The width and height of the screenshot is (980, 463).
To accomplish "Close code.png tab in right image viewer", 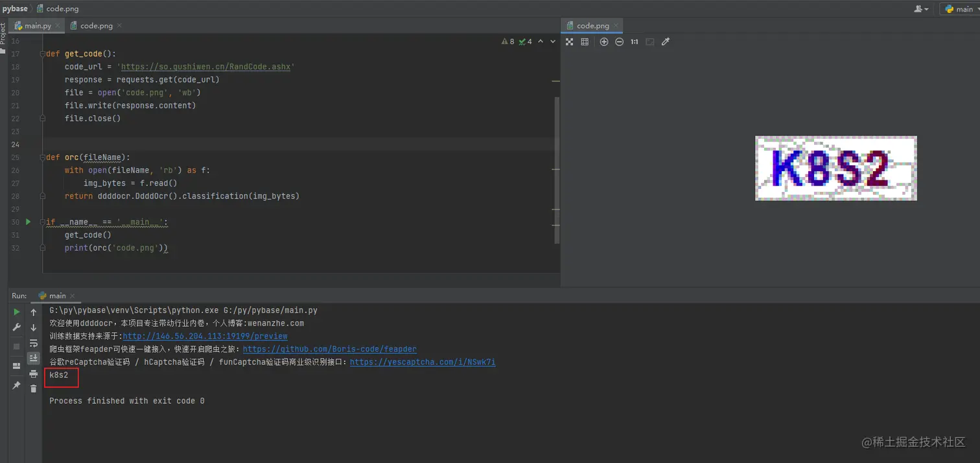I will click(x=616, y=26).
